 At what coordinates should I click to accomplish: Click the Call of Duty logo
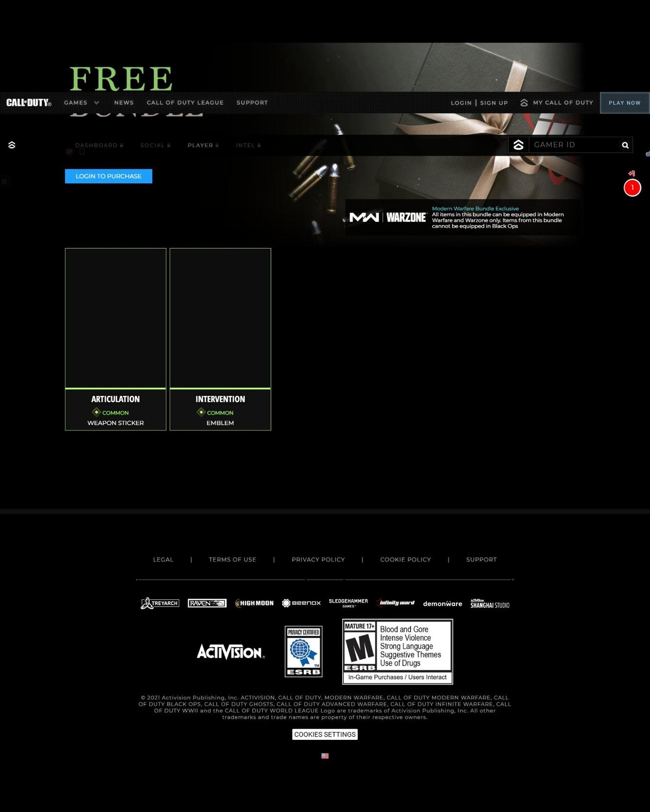point(29,103)
